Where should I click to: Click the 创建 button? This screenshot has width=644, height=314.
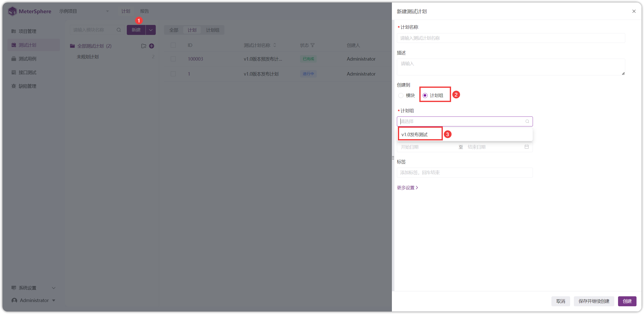627,301
